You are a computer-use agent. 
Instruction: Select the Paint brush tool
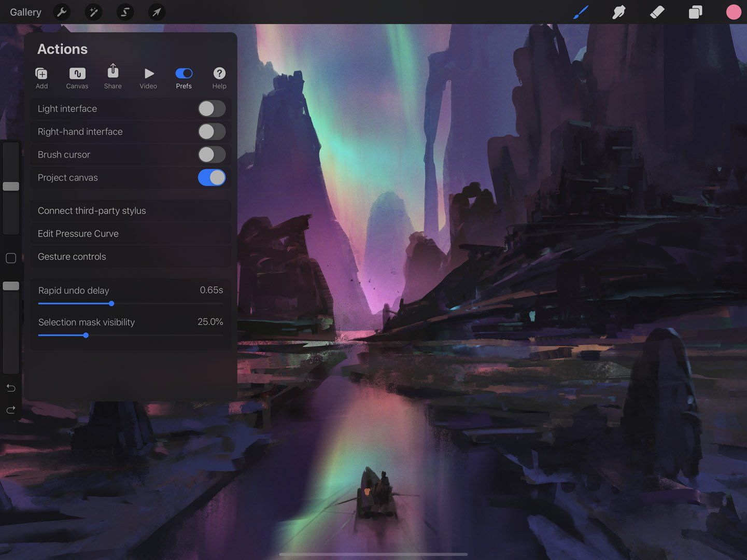point(581,12)
